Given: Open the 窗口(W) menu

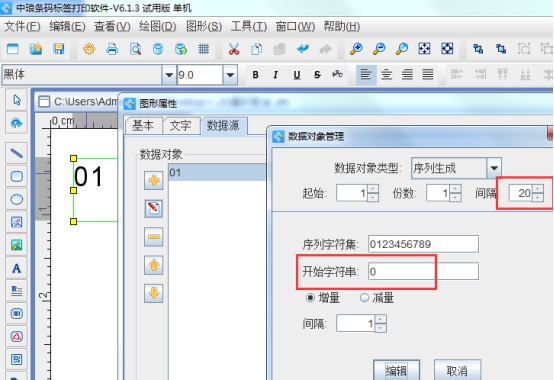Looking at the screenshot, I should [x=295, y=26].
